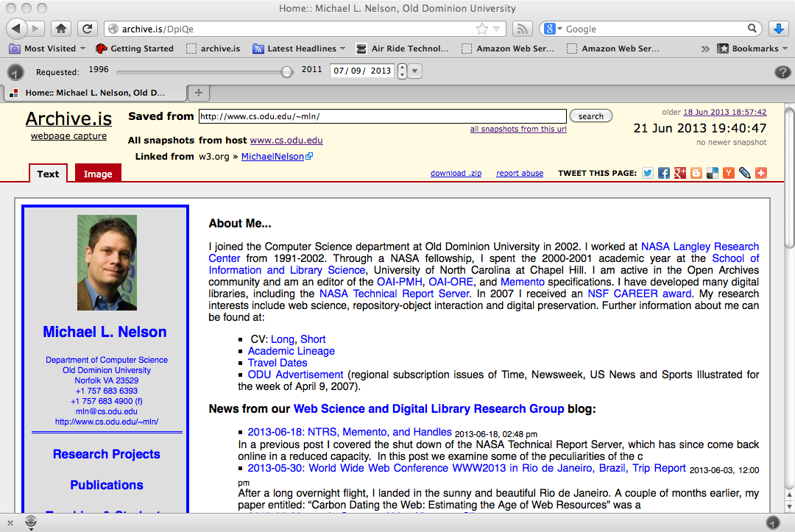
Task: Click the search magnifier icon
Action: pos(752,29)
